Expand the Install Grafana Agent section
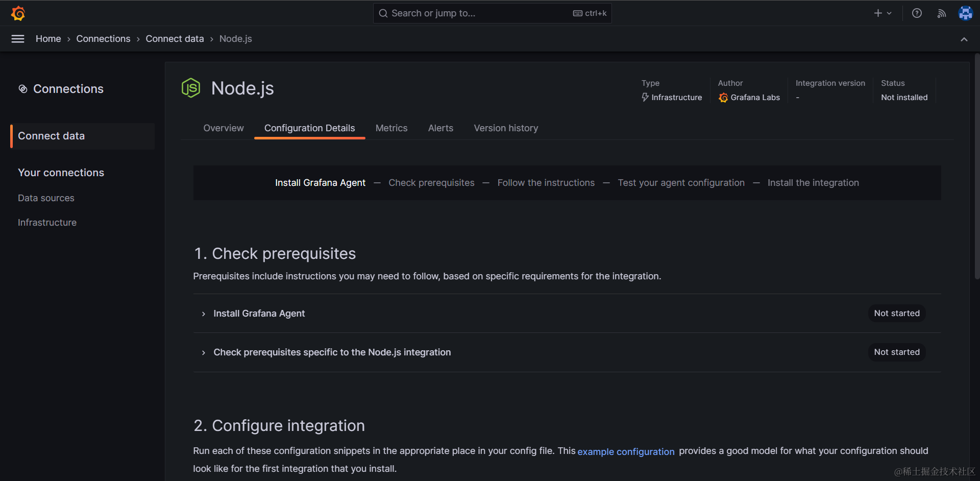The height and width of the screenshot is (481, 980). coord(259,314)
